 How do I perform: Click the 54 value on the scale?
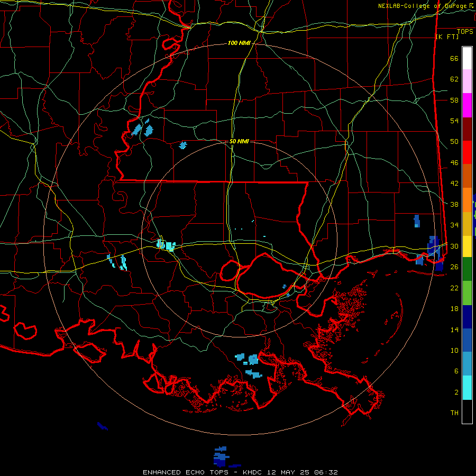[x=454, y=121]
